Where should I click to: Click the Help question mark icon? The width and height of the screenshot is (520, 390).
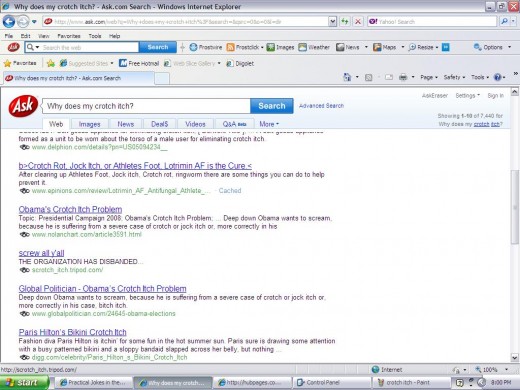pos(497,77)
